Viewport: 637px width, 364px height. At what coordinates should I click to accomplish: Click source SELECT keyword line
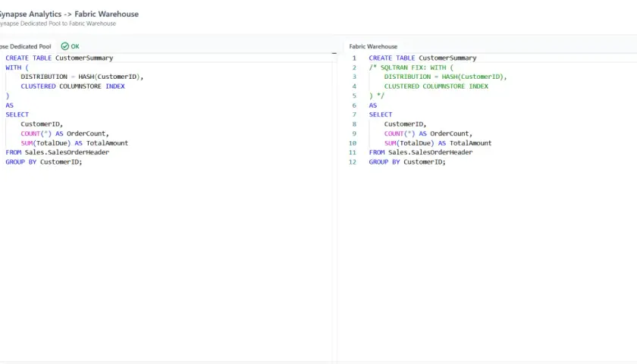click(17, 115)
